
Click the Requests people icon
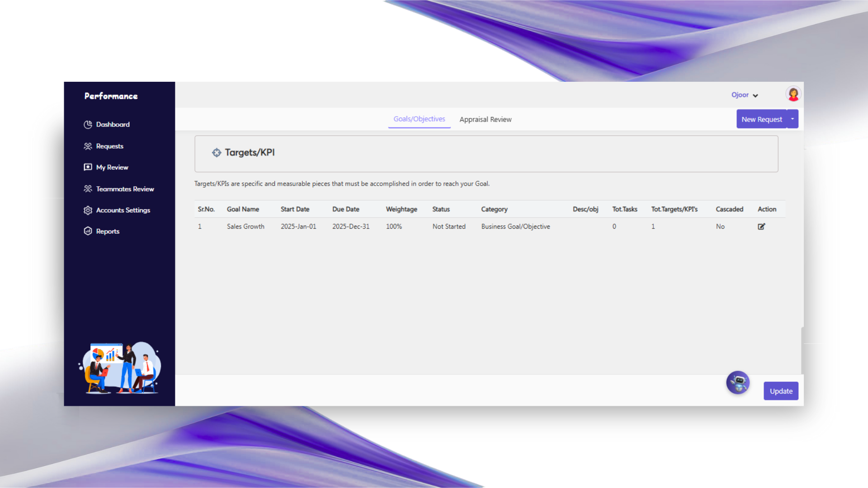88,146
